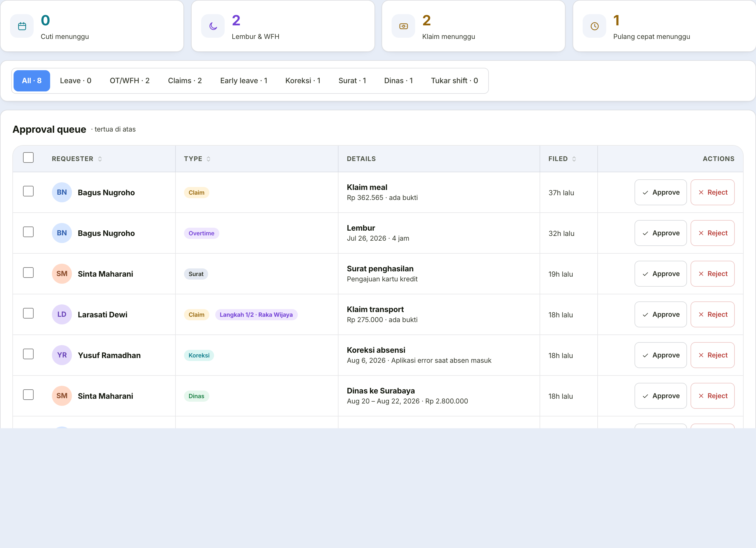
Task: Switch to the Dinas · 1 tab
Action: click(x=398, y=81)
